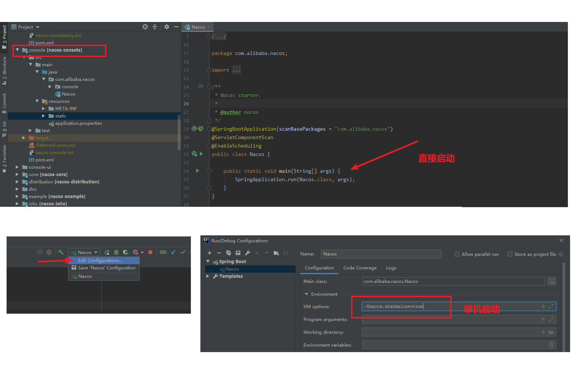Click the gear beside Store as project file
The image size is (588, 366).
click(561, 254)
